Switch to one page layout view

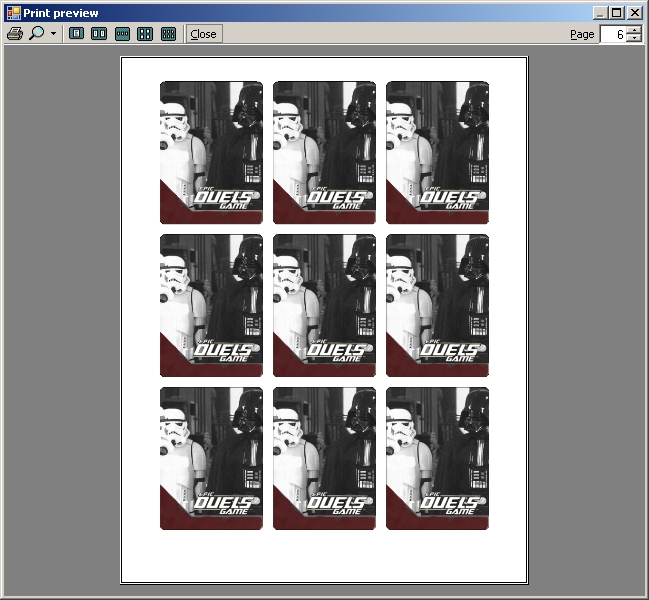[x=76, y=34]
